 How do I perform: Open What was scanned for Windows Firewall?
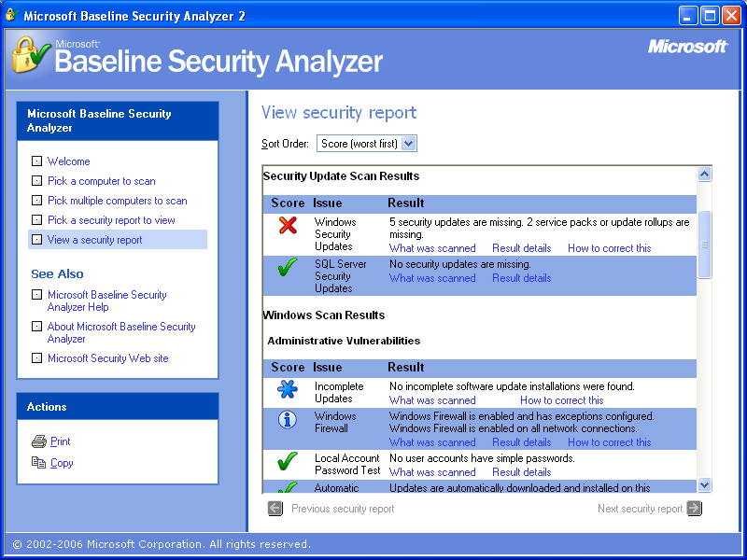[x=432, y=442]
